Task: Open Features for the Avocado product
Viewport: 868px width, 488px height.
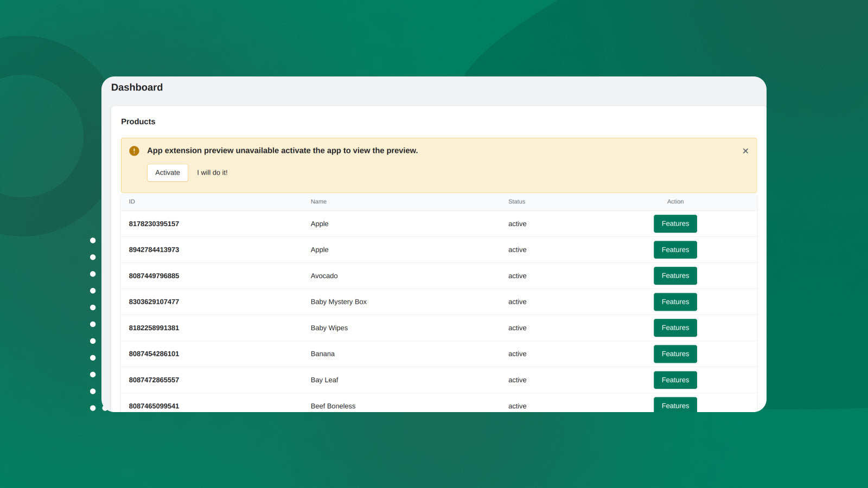Action: point(675,275)
